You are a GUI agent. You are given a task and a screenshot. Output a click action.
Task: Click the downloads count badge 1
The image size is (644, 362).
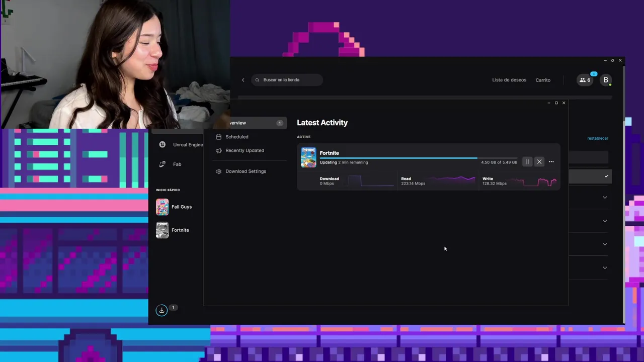[x=173, y=308]
